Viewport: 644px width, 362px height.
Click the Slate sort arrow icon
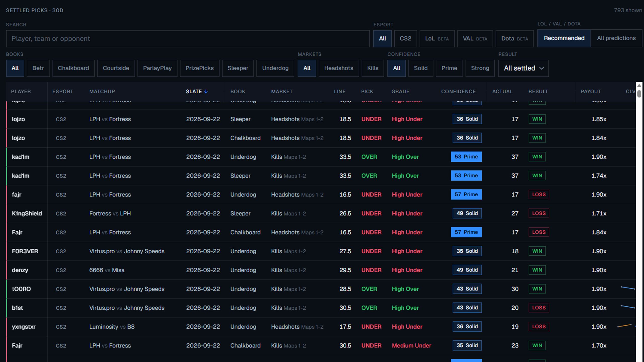tap(206, 92)
